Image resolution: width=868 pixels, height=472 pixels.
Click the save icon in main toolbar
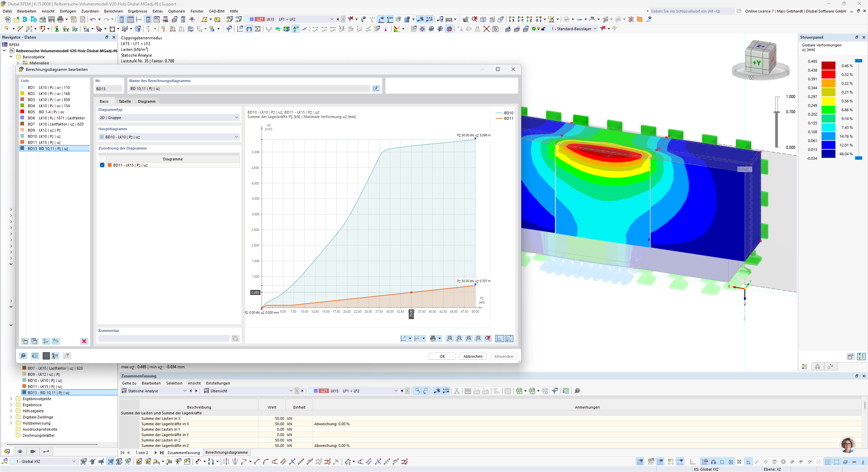tap(52, 19)
